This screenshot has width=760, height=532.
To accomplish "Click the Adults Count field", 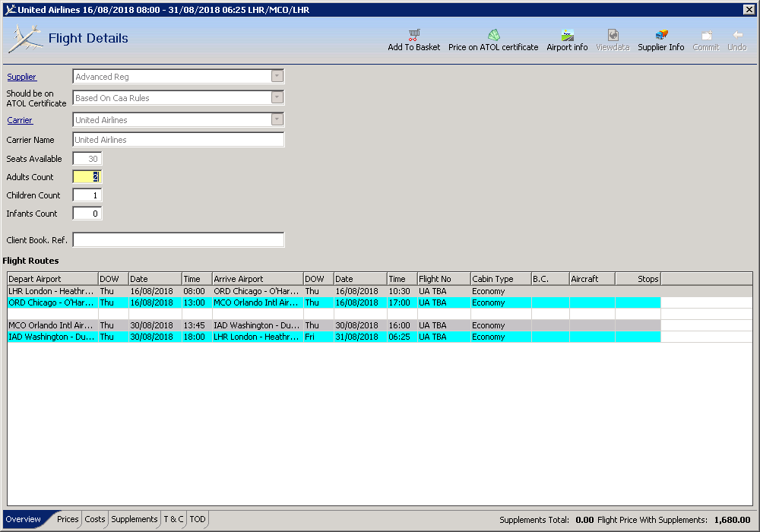I will click(x=87, y=177).
